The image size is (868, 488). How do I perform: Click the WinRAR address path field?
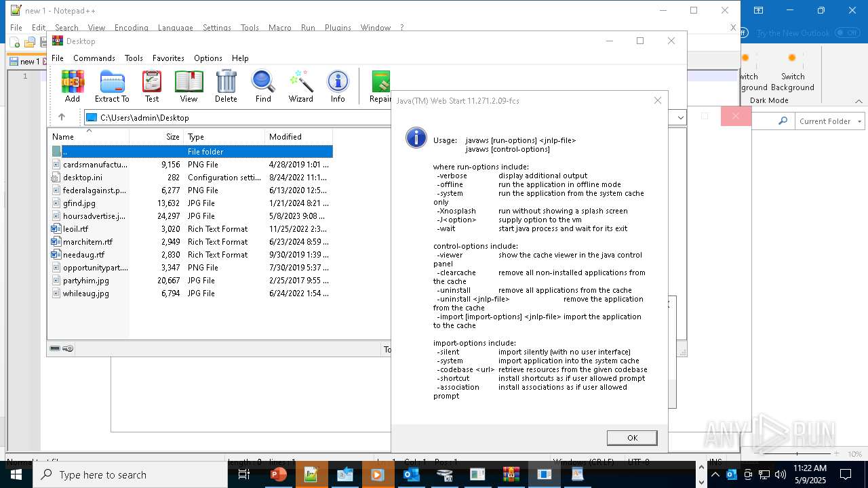pyautogui.click(x=378, y=117)
